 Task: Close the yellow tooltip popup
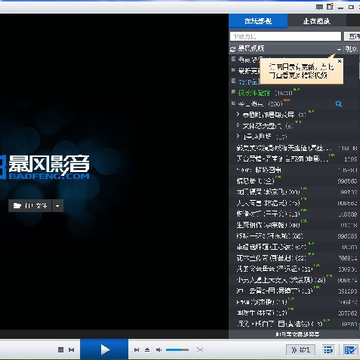[339, 61]
